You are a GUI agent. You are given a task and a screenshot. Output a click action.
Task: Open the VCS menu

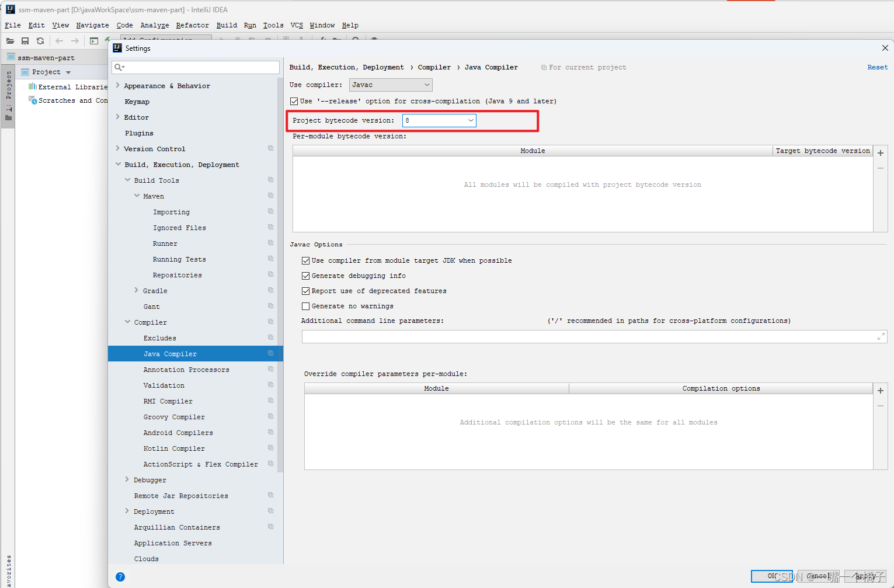297,25
